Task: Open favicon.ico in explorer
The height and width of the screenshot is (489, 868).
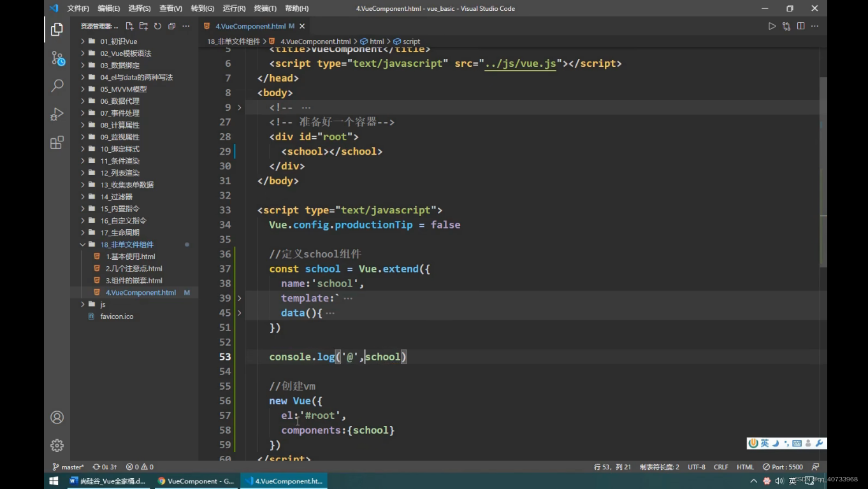Action: tap(117, 316)
